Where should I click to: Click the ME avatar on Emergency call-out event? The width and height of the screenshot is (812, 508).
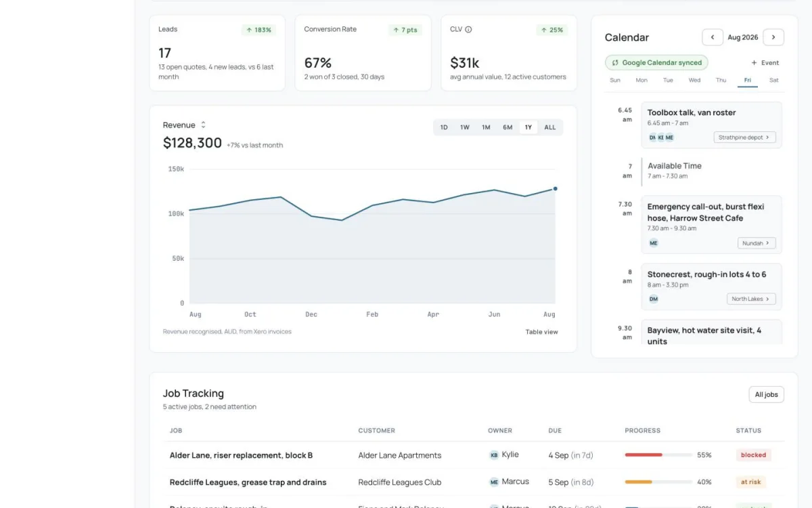(654, 242)
